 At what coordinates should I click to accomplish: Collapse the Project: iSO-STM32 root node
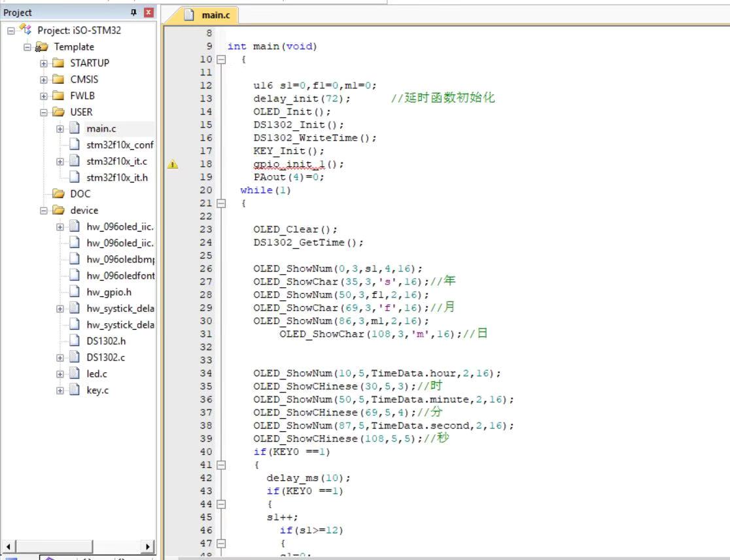[10, 31]
